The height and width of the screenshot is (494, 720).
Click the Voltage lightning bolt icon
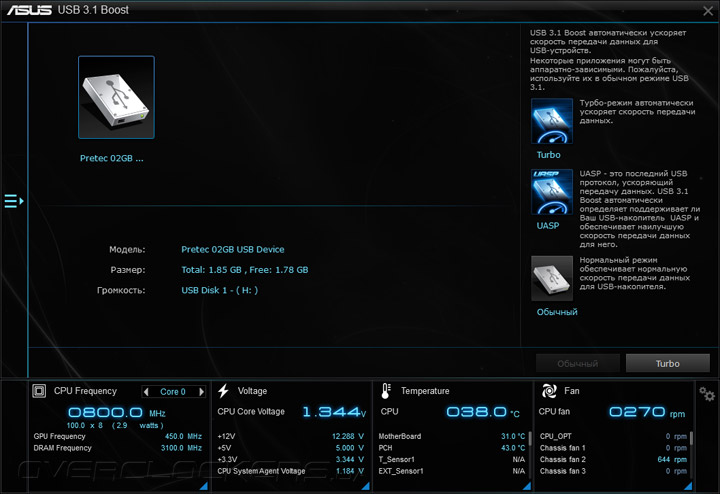[224, 391]
